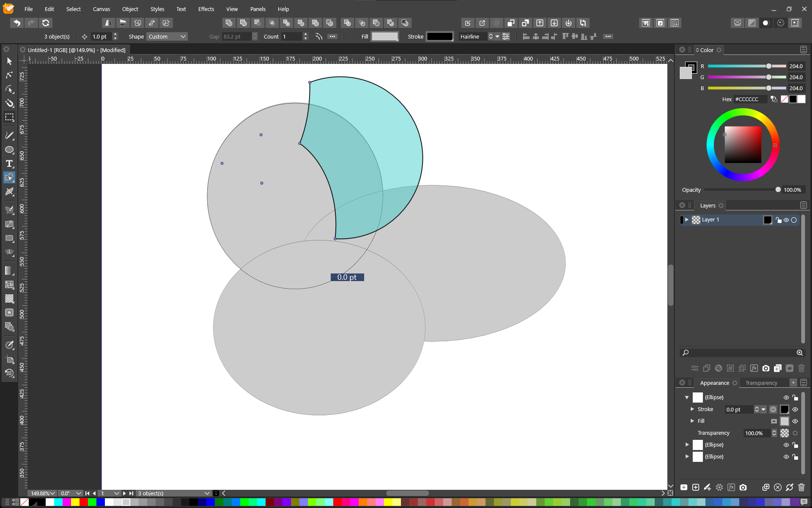This screenshot has height=508, width=812.
Task: Click the Undo arrow icon
Action: click(17, 23)
